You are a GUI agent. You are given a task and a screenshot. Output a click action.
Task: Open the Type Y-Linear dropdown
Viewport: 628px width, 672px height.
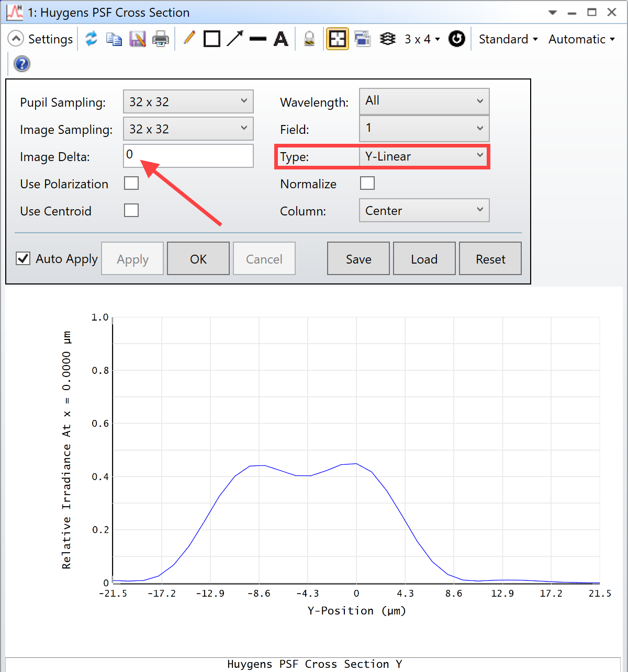(424, 156)
